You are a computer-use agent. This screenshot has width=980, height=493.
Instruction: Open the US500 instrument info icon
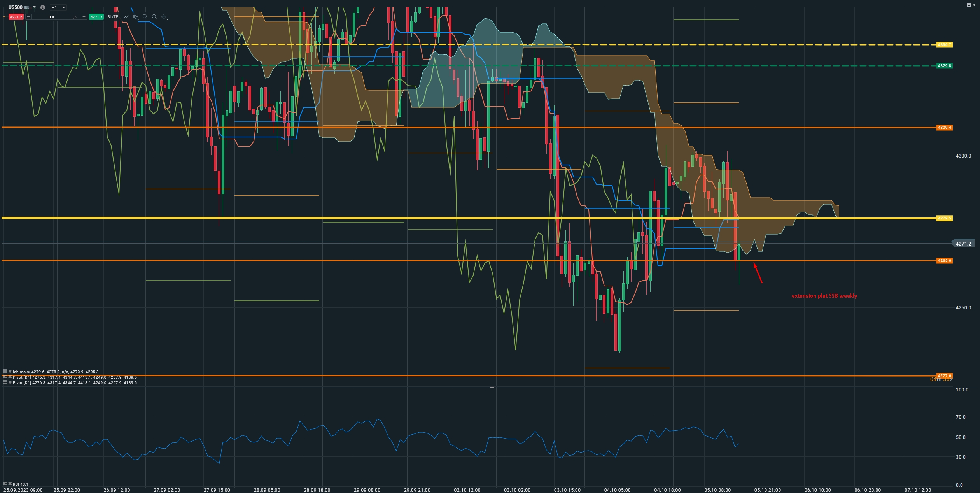pos(43,7)
